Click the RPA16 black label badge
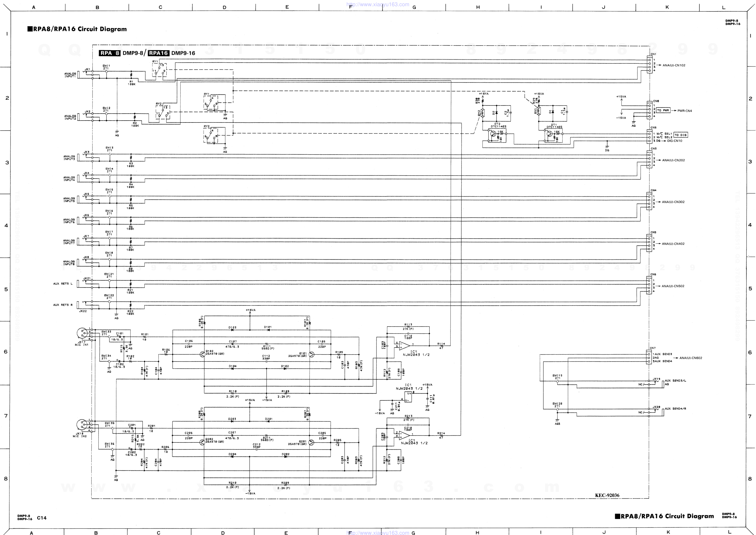This screenshot has width=756, height=535. pos(158,53)
